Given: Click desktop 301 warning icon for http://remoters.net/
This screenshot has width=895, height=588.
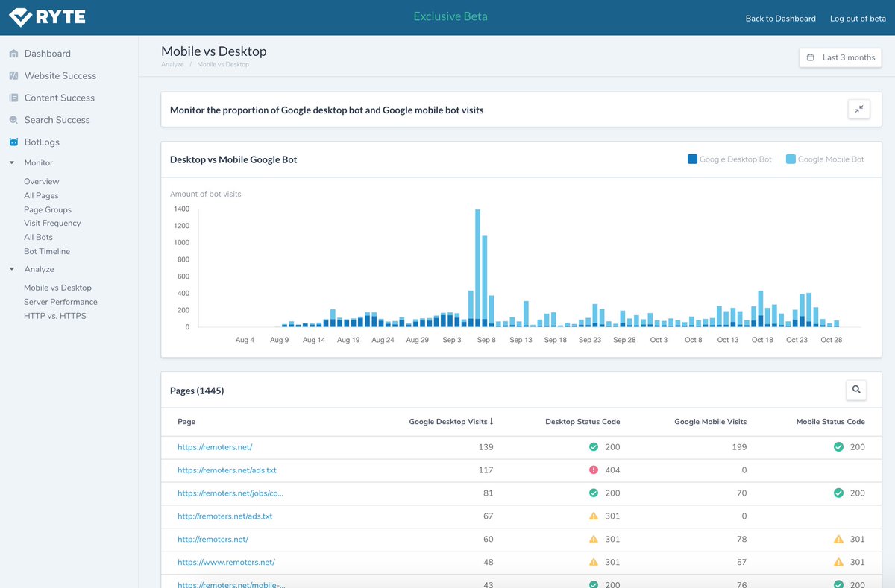Looking at the screenshot, I should 594,539.
